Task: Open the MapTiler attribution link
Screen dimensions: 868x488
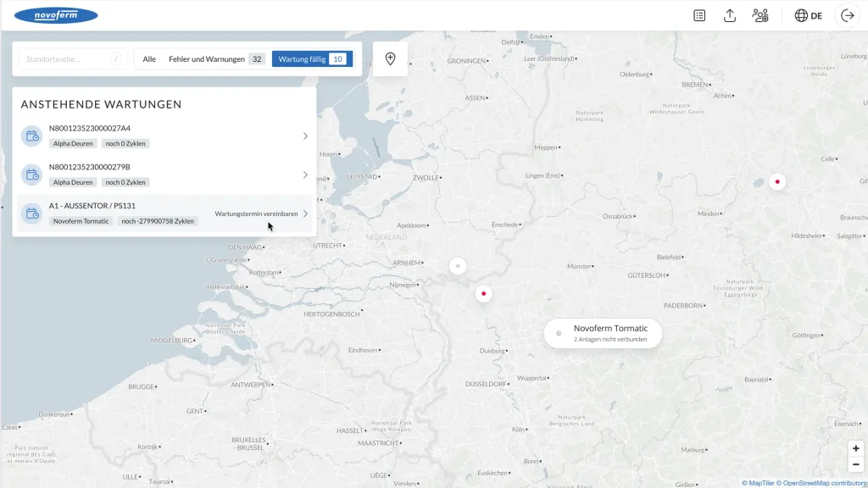Action: click(758, 483)
